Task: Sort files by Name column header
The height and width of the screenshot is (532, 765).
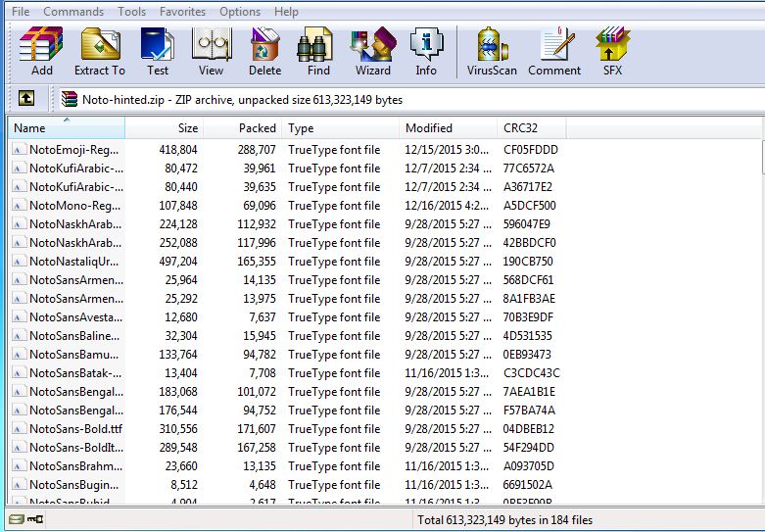Action: 65,128
